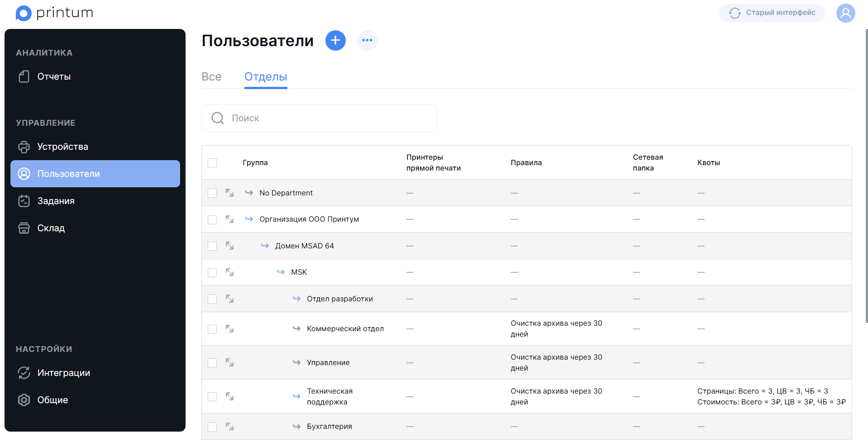Click the Принтеры прямой печати column header
This screenshot has width=868, height=442.
pyautogui.click(x=434, y=163)
